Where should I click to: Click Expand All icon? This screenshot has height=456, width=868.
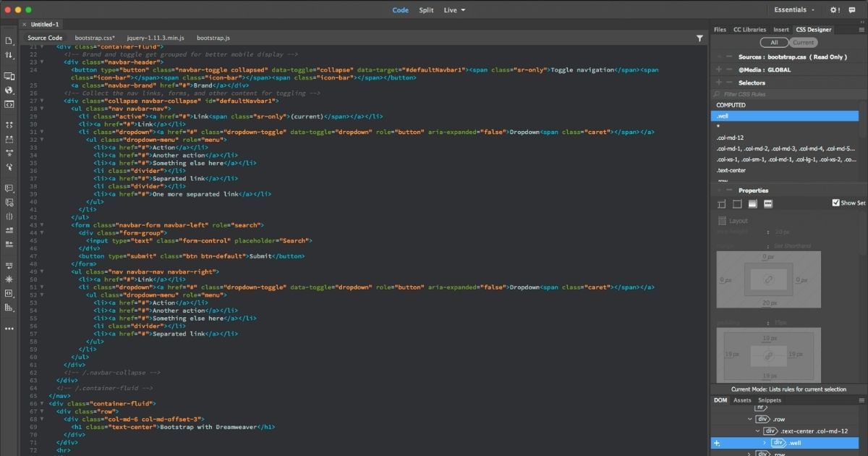click(x=9, y=153)
